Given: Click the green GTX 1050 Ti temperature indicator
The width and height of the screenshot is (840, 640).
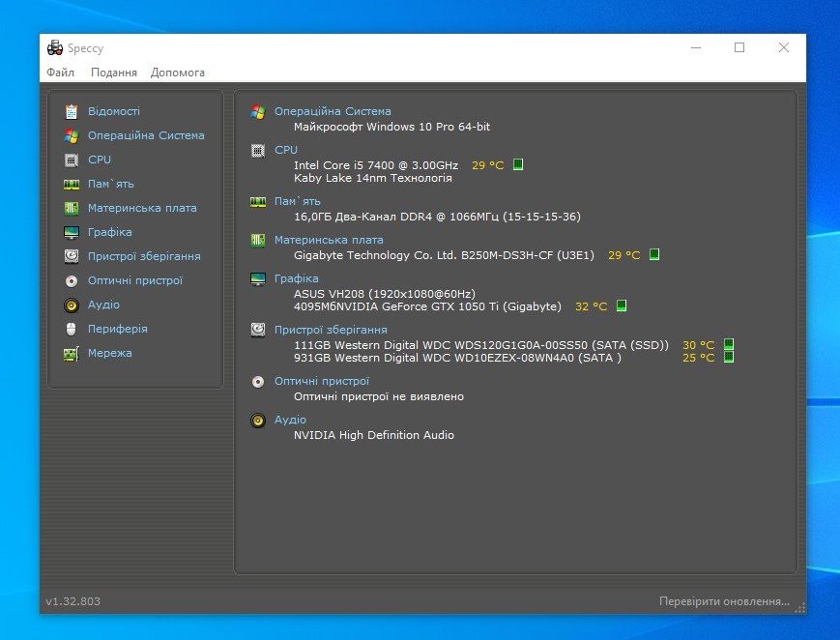Looking at the screenshot, I should coord(622,305).
